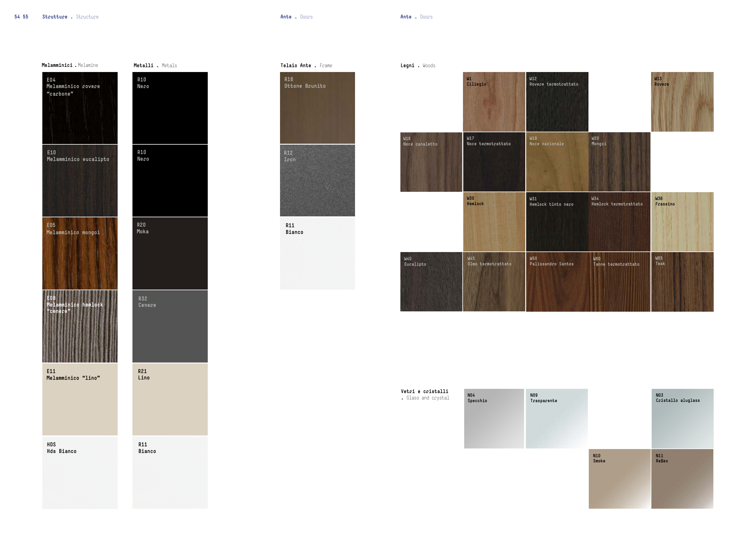Image resolution: width=756 pixels, height=535 pixels.
Task: Click the W36 Frassino wood sample
Action: pos(682,222)
